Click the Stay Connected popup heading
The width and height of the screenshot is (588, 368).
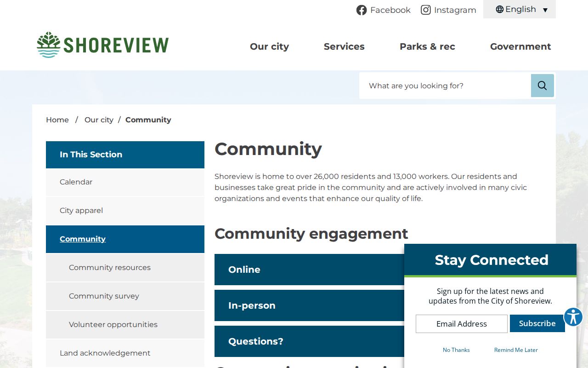click(492, 260)
